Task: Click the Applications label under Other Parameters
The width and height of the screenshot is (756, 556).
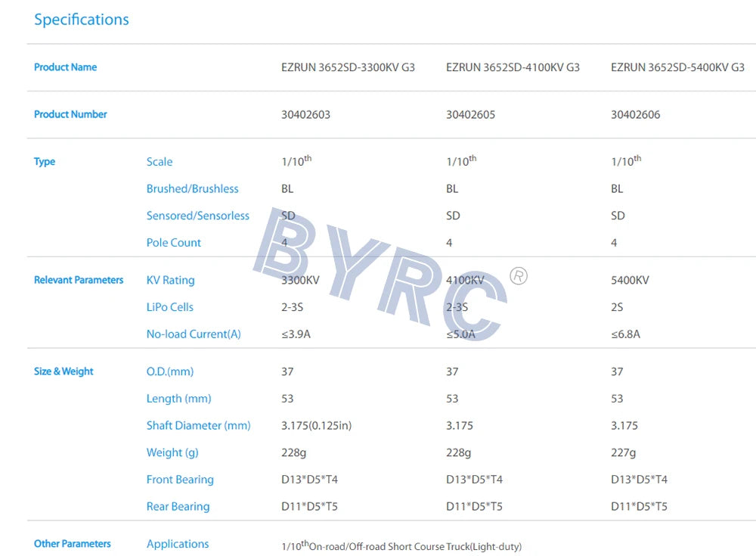Action: (x=178, y=544)
